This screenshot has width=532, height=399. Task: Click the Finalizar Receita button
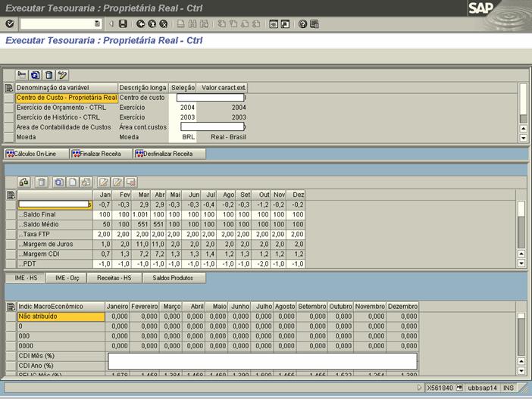click(x=101, y=154)
